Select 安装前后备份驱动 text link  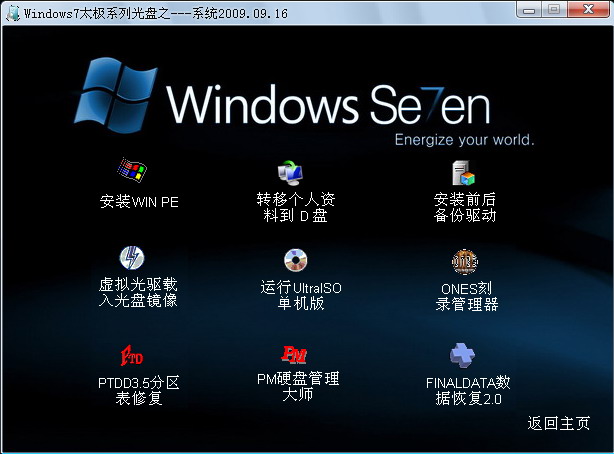tap(465, 208)
